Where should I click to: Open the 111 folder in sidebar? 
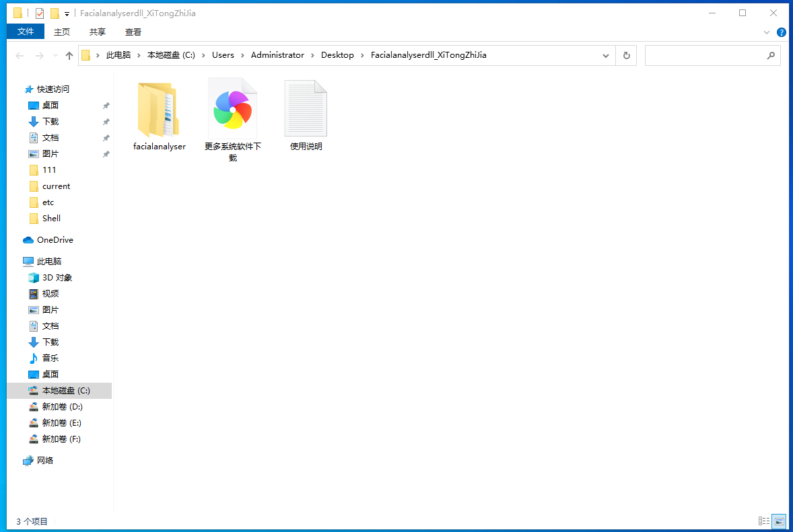[x=49, y=169]
